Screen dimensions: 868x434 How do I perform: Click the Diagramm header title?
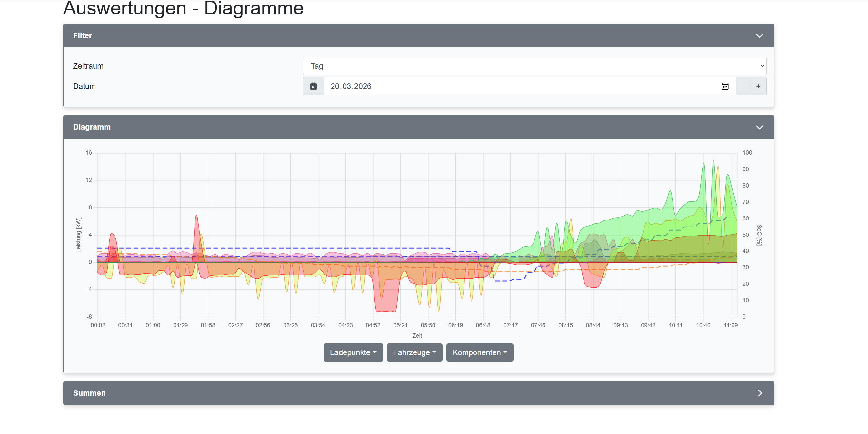92,127
